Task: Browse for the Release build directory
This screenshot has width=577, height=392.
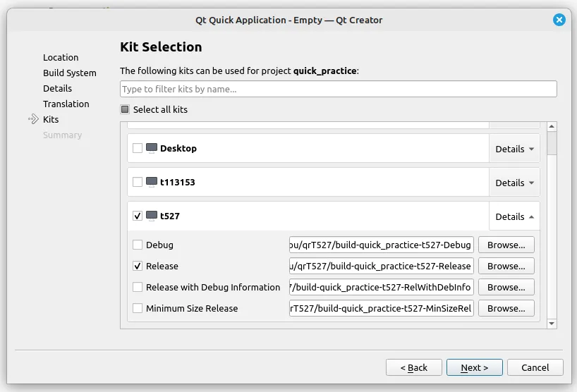Action: (x=506, y=266)
